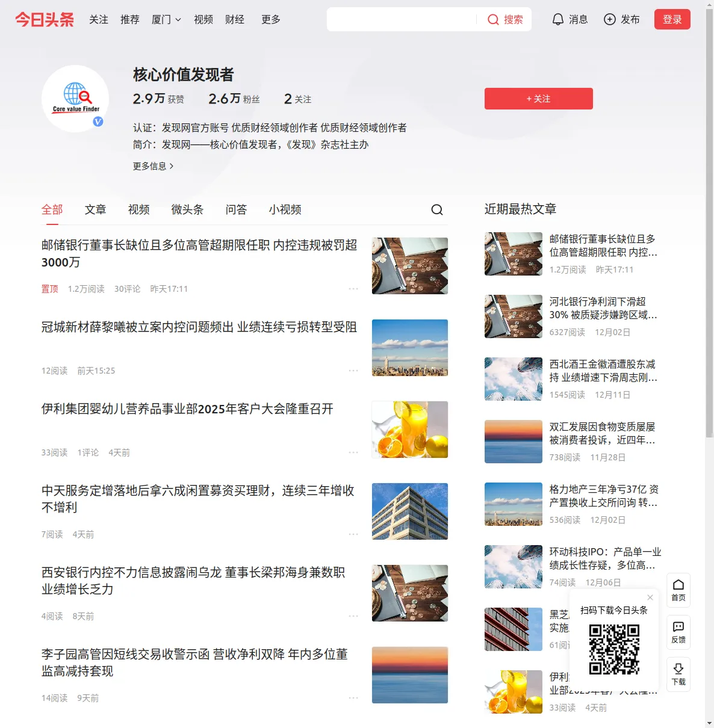Expand the 厦门 city dropdown

pyautogui.click(x=166, y=19)
